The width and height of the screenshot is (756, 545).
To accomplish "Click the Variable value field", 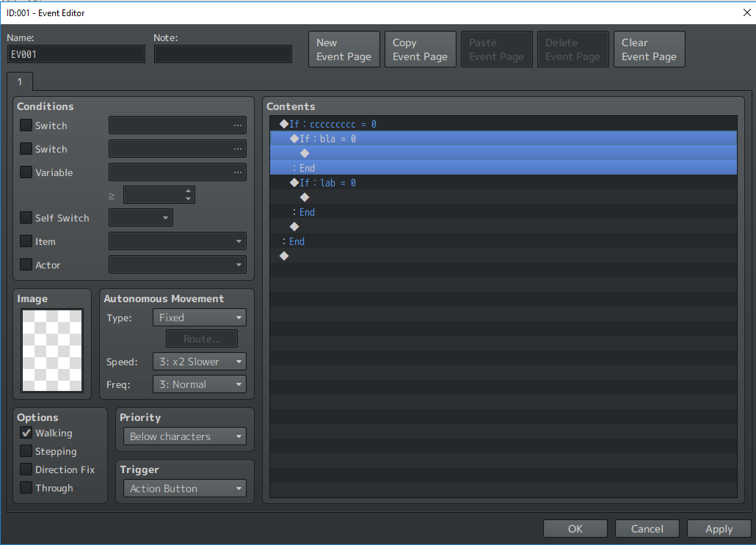I will [178, 172].
